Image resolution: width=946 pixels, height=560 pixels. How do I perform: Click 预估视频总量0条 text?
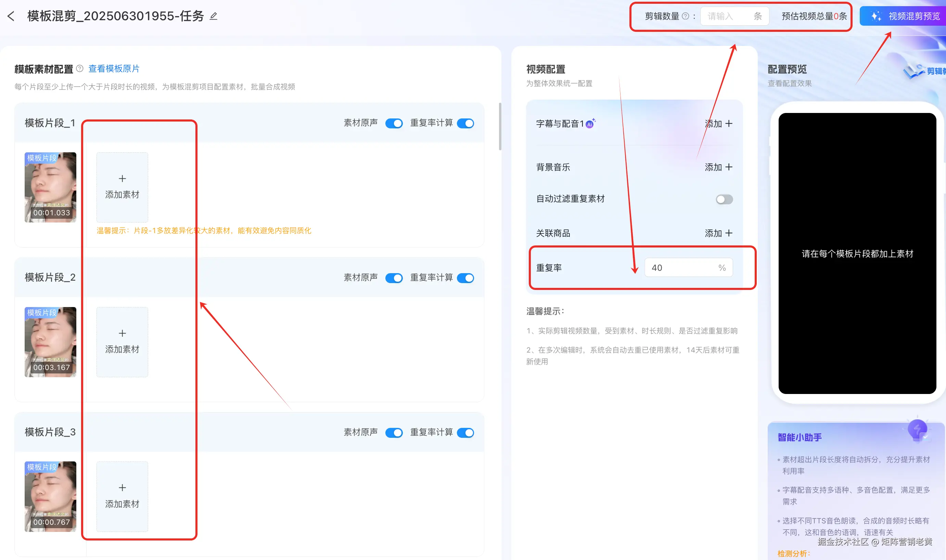coord(814,16)
